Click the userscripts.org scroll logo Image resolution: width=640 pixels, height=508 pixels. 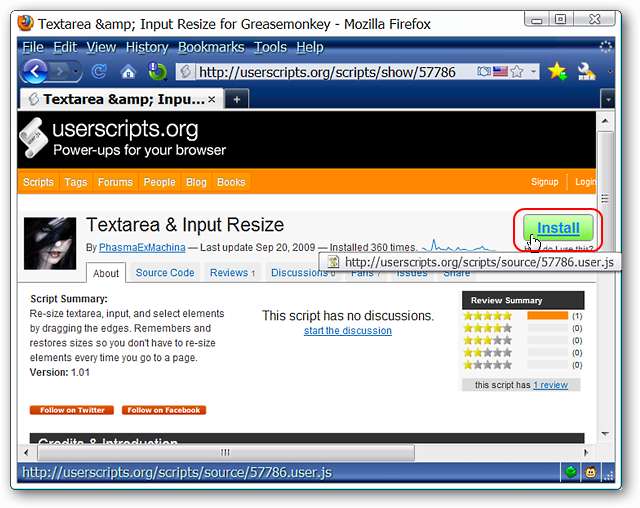pyautogui.click(x=33, y=138)
